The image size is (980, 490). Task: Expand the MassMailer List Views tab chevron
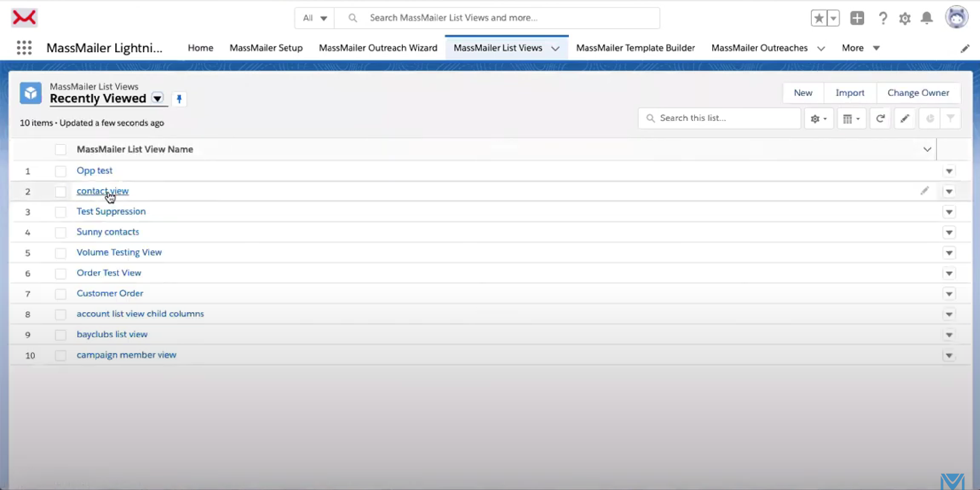555,48
